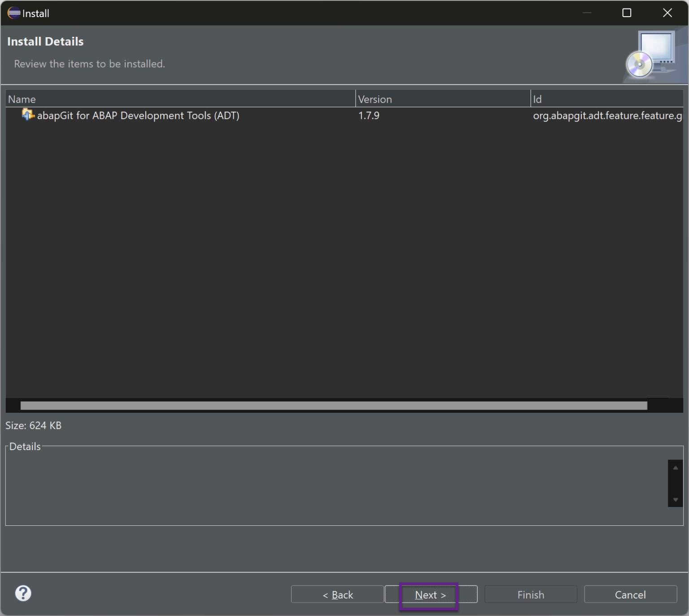The height and width of the screenshot is (616, 689).
Task: Click the horizontal scrollbar under the item list
Action: coord(334,406)
